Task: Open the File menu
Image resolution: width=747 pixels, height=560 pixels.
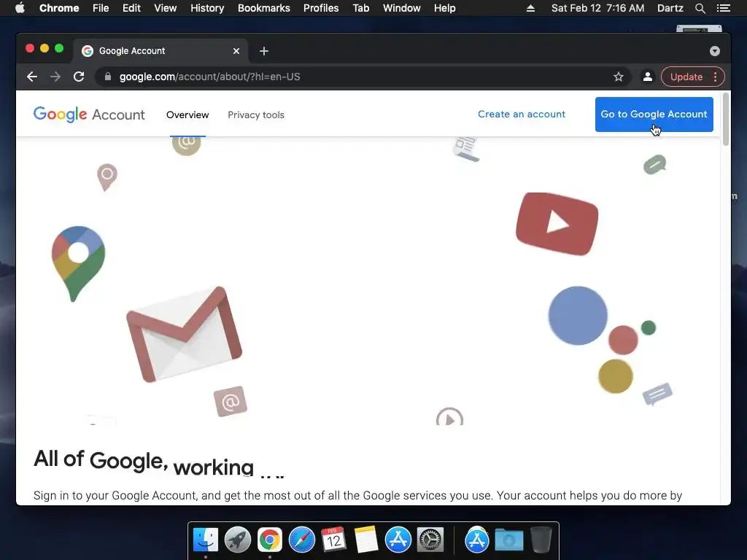Action: click(101, 8)
